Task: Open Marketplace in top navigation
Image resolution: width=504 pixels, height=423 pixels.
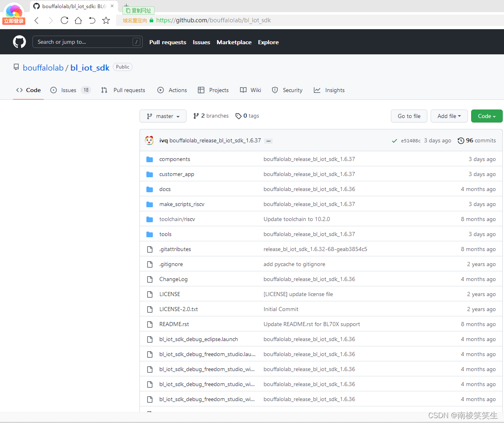Action: coord(234,42)
